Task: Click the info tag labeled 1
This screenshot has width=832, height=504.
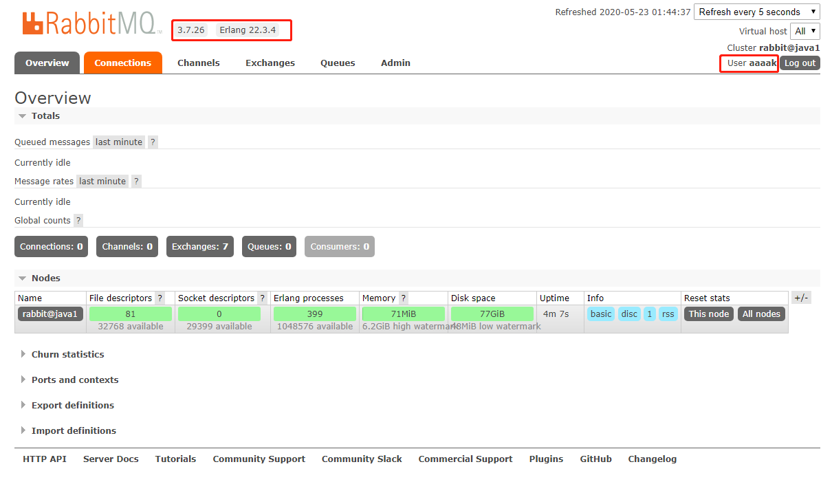Action: click(x=650, y=314)
